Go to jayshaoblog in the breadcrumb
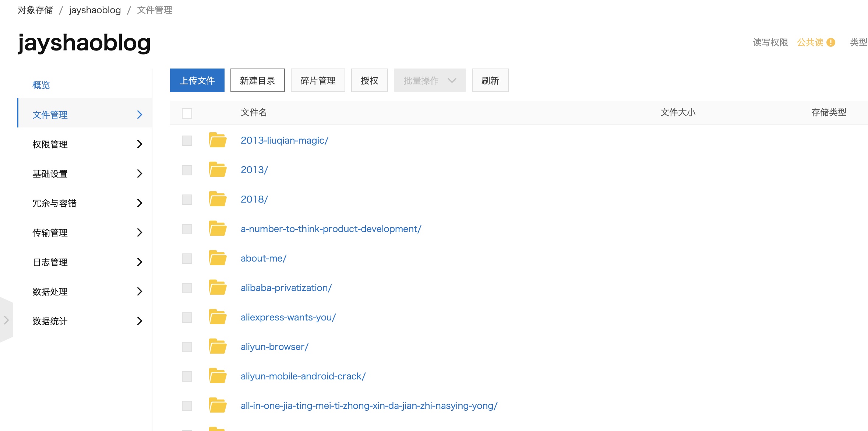868x431 pixels. click(x=95, y=10)
